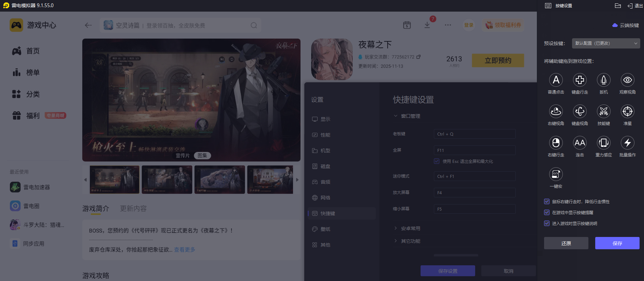
Task: Click the 扳机 trigger key icon
Action: 603,80
